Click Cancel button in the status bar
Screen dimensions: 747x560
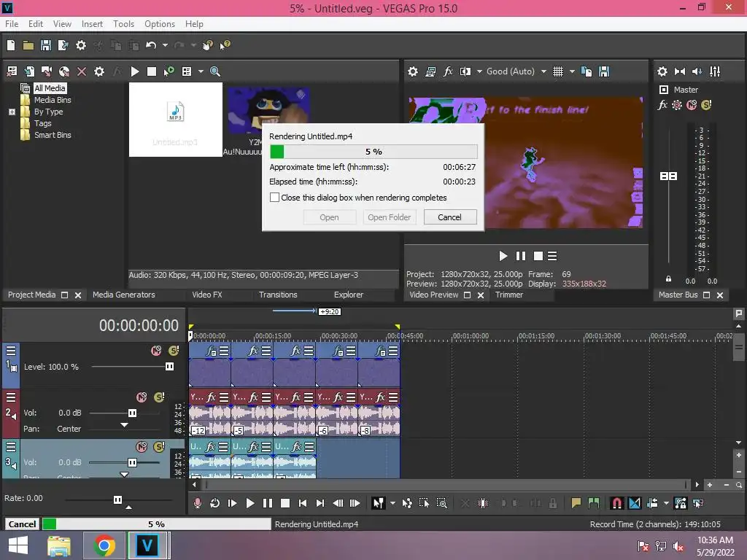[x=22, y=524]
